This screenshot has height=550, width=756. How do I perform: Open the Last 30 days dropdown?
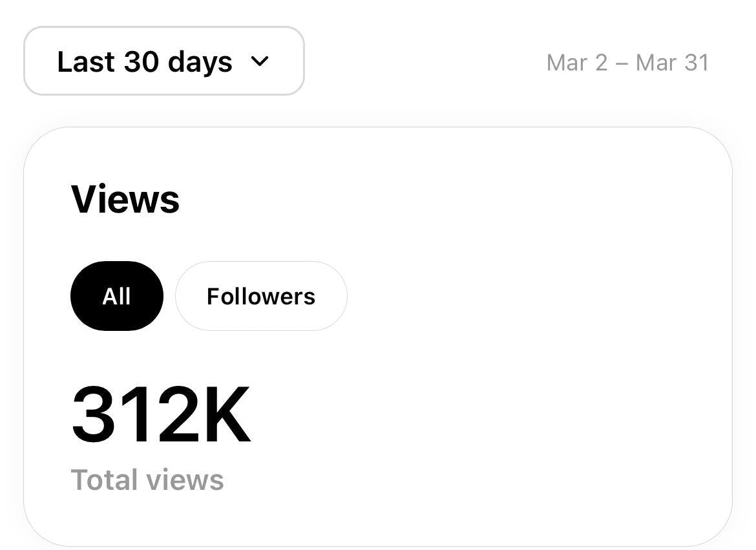coord(163,61)
